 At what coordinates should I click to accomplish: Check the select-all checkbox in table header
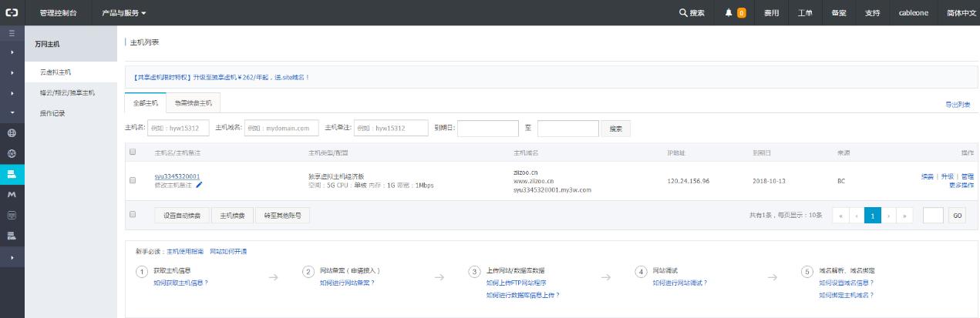point(133,152)
